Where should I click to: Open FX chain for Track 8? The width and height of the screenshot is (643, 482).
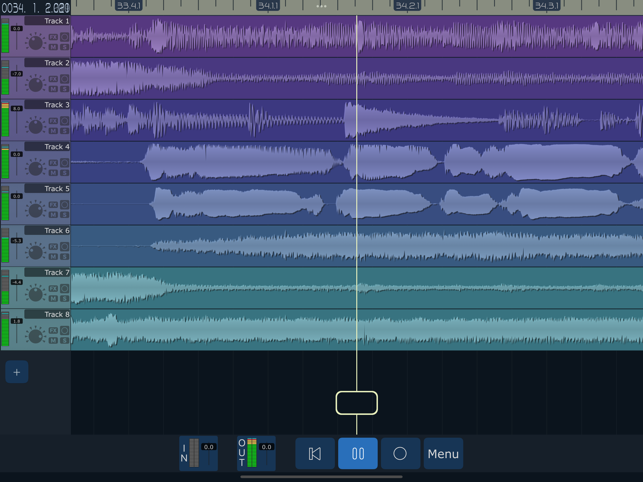coord(53,330)
